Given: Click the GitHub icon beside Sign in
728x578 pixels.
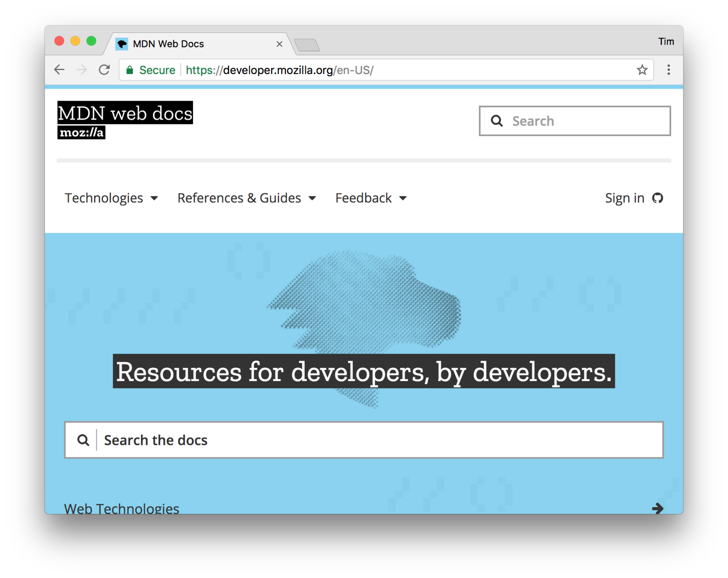Looking at the screenshot, I should (657, 198).
